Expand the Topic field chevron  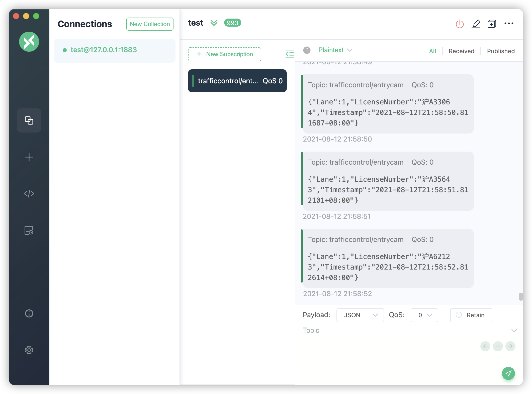point(514,331)
